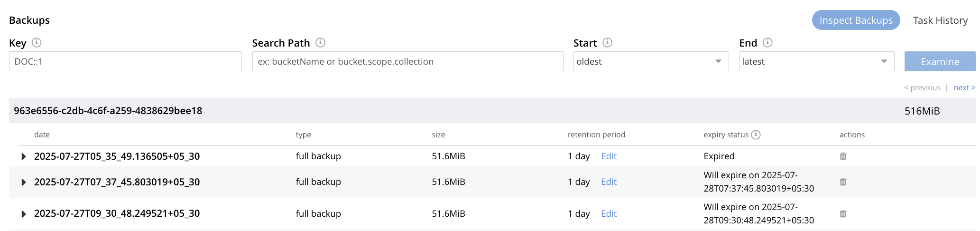Click the expiry status info icon
The image size is (980, 231).
756,135
